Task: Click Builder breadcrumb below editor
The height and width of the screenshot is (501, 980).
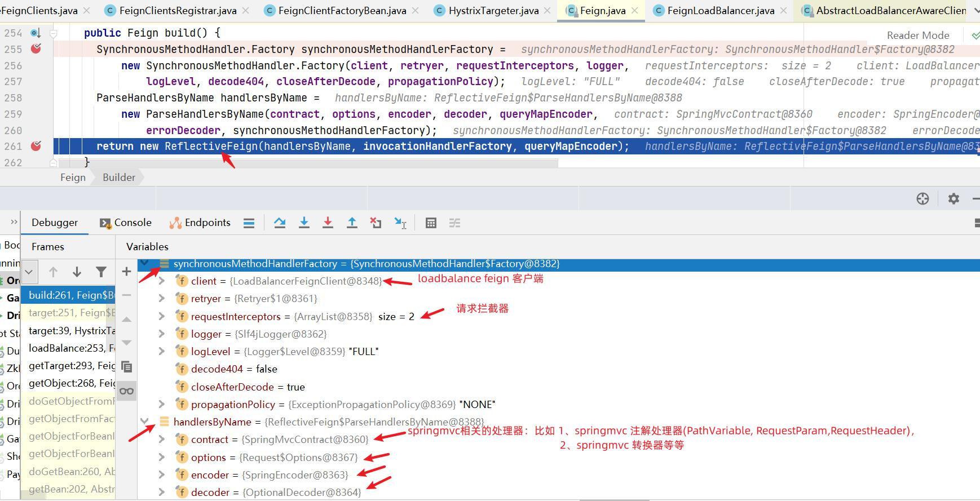Action: coord(119,177)
